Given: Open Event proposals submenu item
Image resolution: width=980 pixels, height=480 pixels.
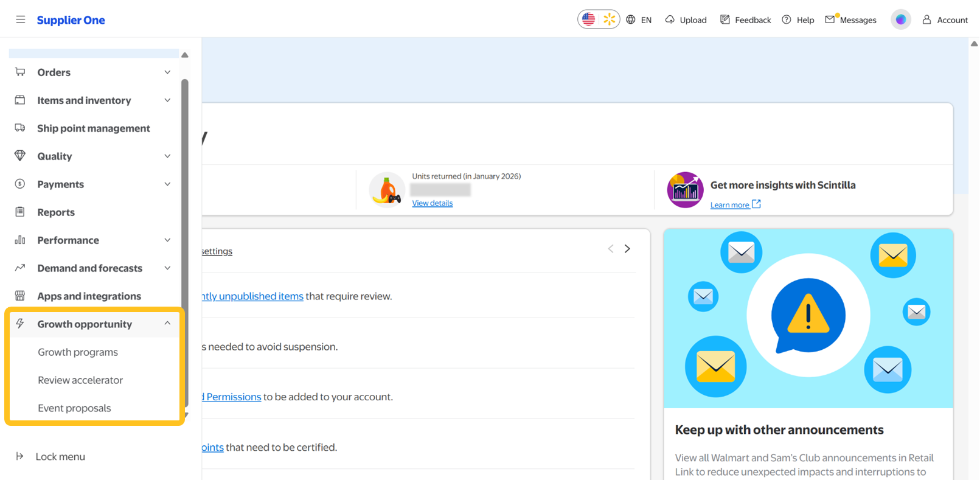Looking at the screenshot, I should click(74, 408).
